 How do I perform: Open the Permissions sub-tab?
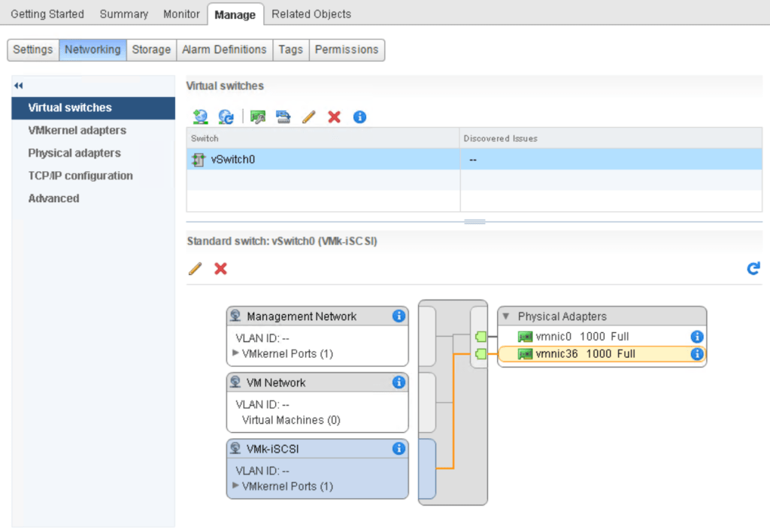tap(347, 50)
